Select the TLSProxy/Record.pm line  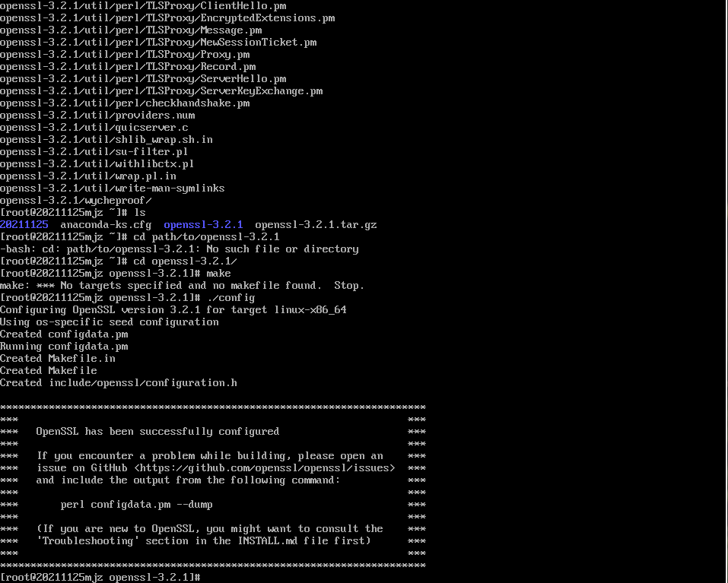(x=128, y=67)
